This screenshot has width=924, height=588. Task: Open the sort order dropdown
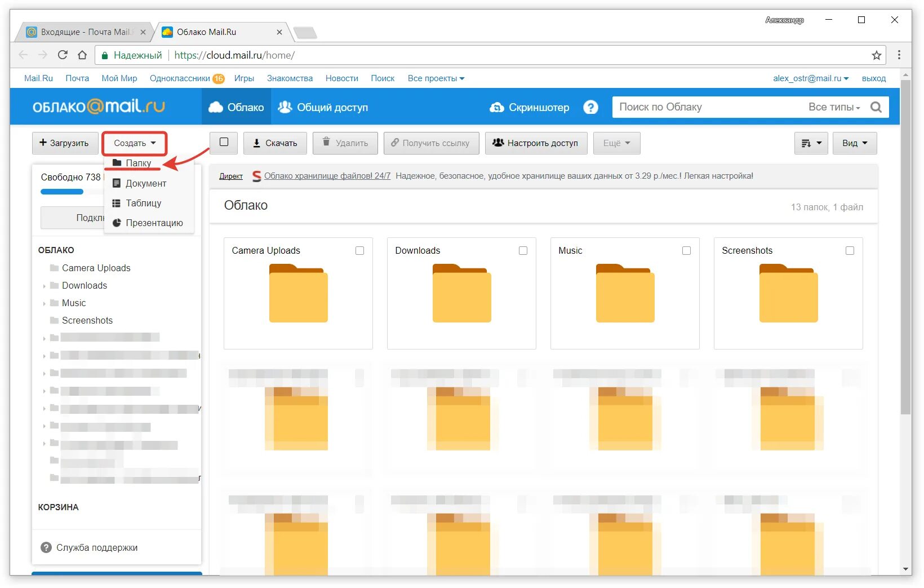[811, 143]
